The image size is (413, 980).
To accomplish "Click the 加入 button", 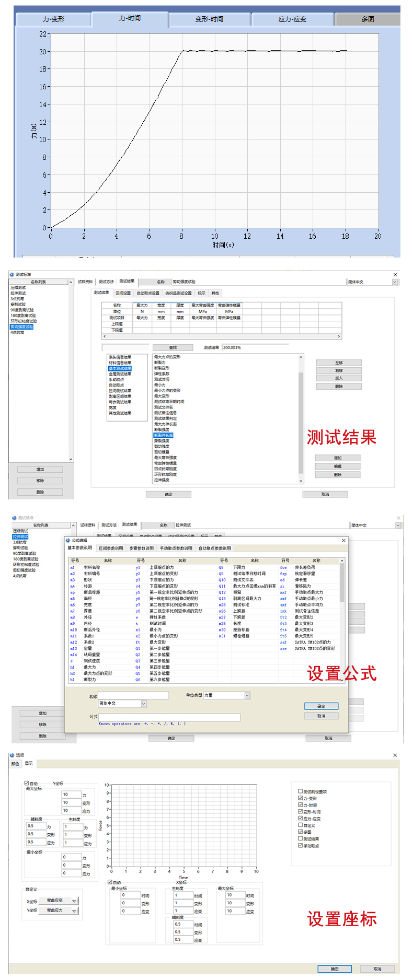I will [339, 378].
